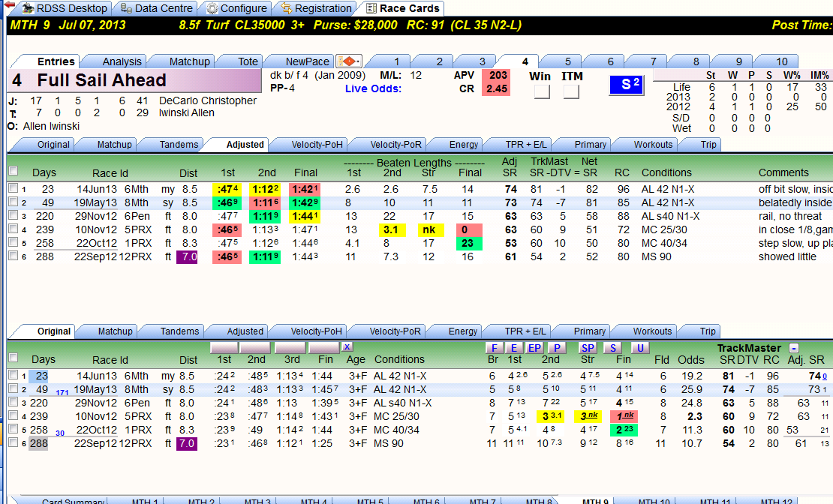Image resolution: width=833 pixels, height=504 pixels.
Task: Click the red APV value 203
Action: (x=498, y=76)
